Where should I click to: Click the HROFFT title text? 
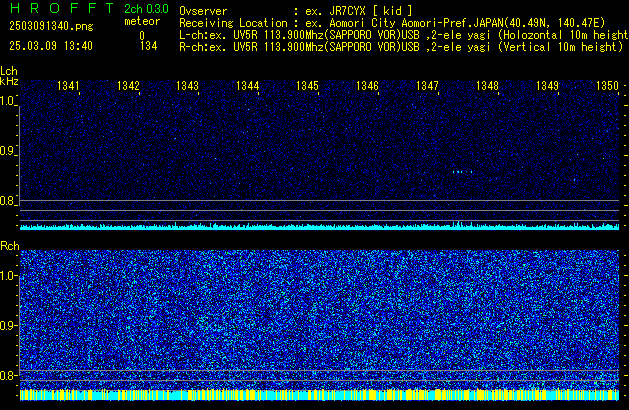click(x=62, y=8)
